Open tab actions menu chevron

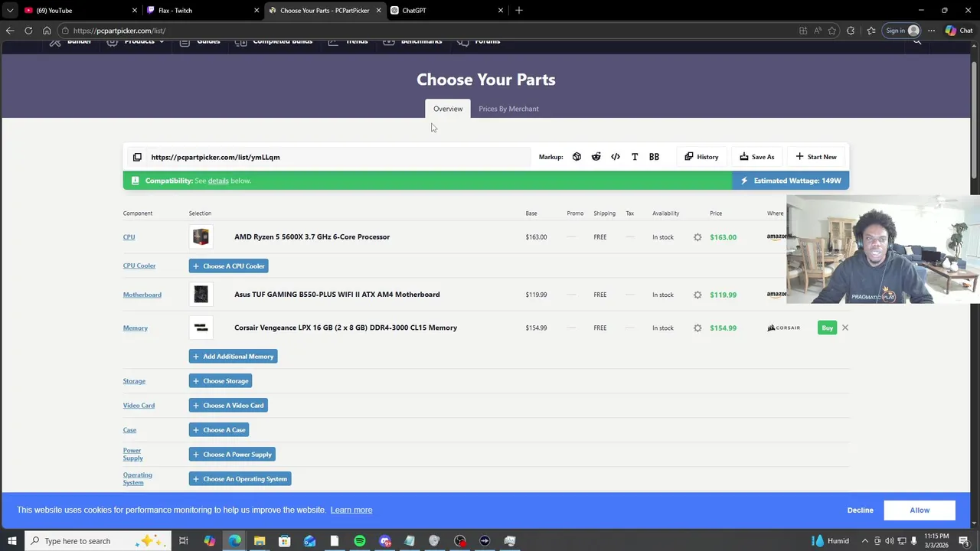pos(10,10)
